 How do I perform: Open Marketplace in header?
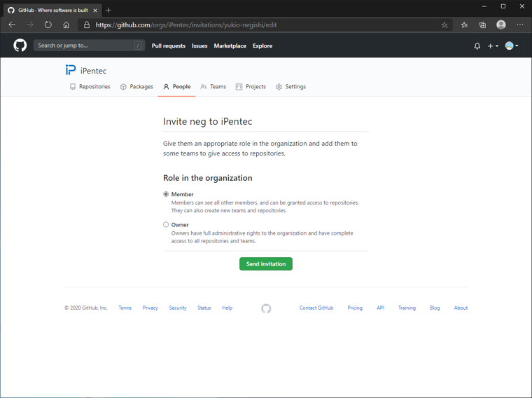pyautogui.click(x=230, y=46)
